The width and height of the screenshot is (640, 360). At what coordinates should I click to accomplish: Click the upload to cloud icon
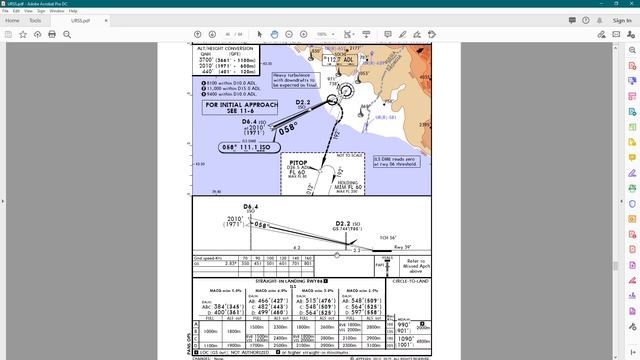pyautogui.click(x=38, y=35)
